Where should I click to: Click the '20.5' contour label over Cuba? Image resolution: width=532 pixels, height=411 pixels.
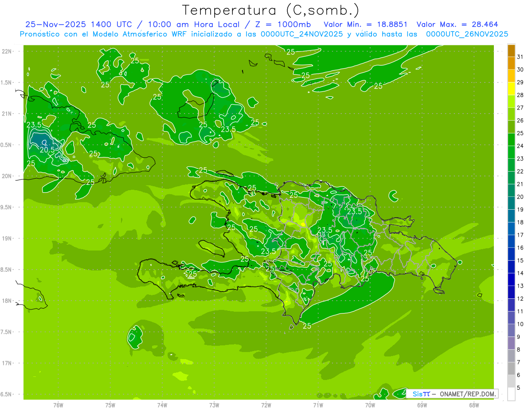pos(47,150)
